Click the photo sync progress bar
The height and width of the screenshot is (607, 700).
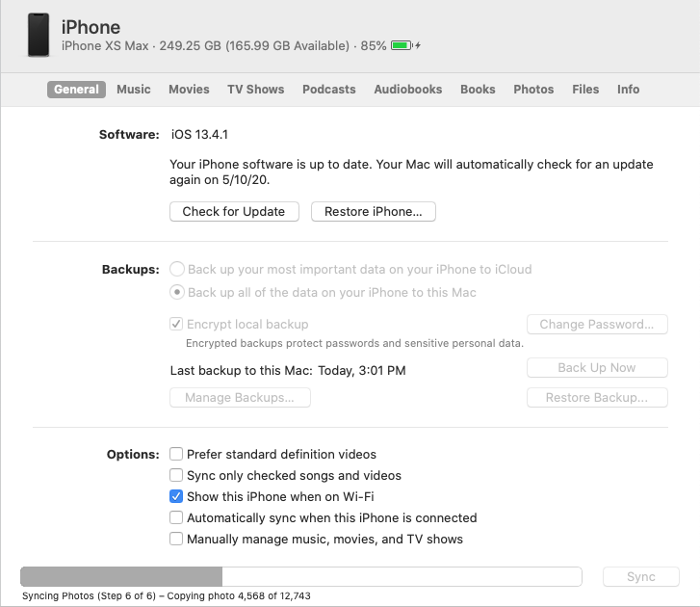(x=301, y=576)
